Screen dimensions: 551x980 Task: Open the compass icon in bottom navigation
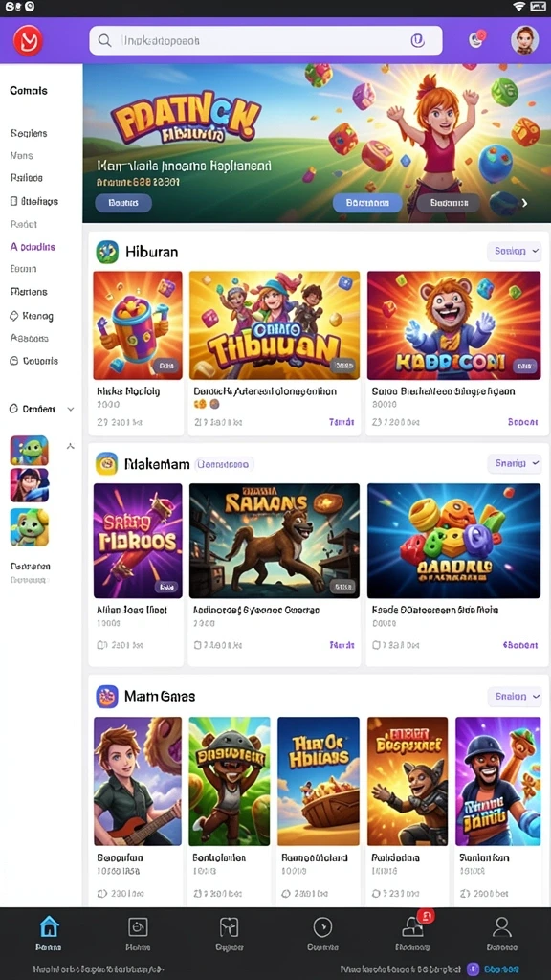(x=322, y=926)
